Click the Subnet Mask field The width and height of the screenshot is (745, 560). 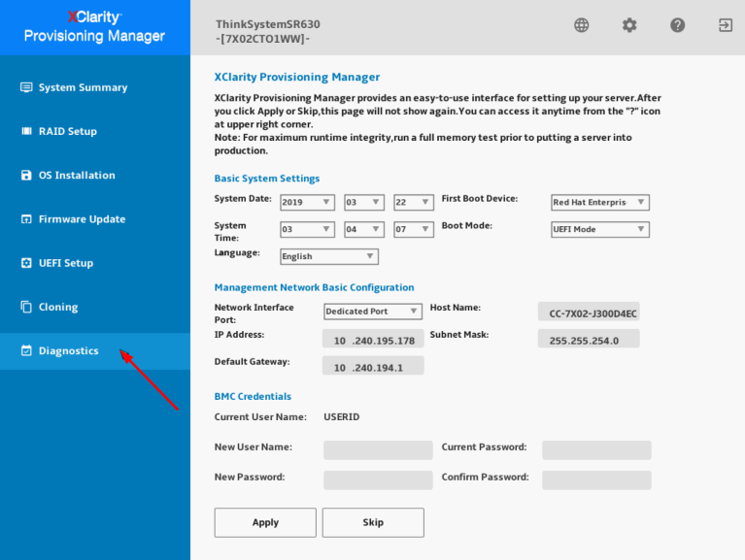[x=589, y=339]
